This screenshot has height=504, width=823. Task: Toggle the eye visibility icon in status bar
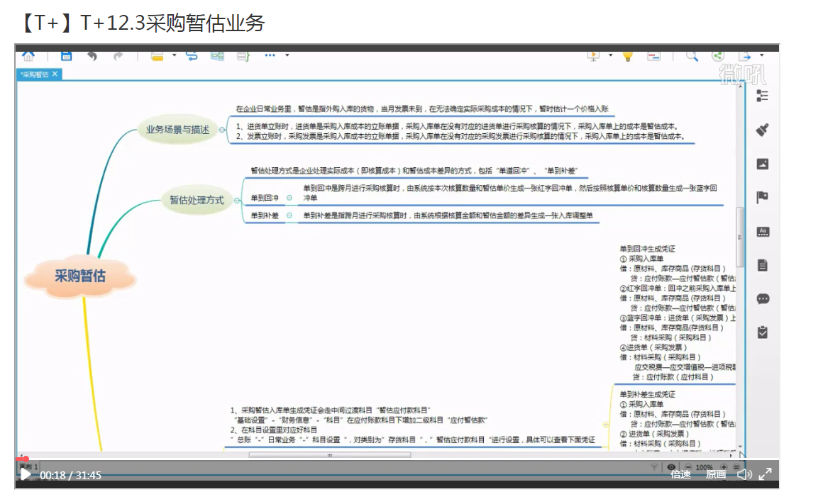click(x=671, y=466)
